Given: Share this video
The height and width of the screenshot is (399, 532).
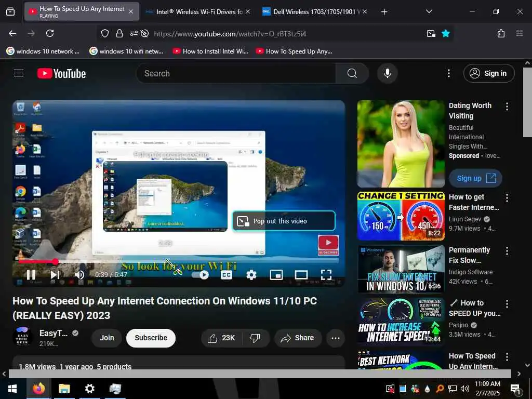Looking at the screenshot, I should pos(298,338).
